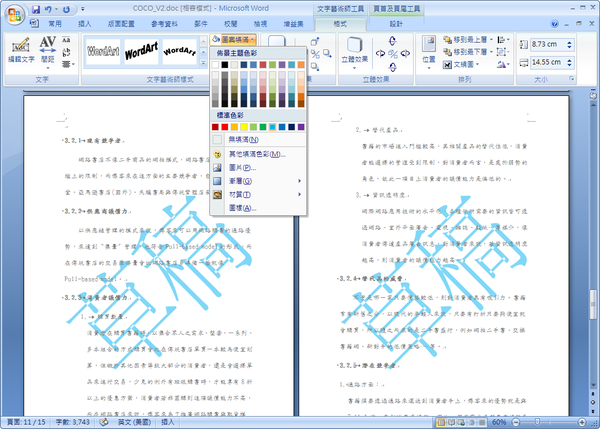Open the 插入 (Insert) ribbon tab
Image resolution: width=600 pixels, height=429 pixels.
pos(85,24)
